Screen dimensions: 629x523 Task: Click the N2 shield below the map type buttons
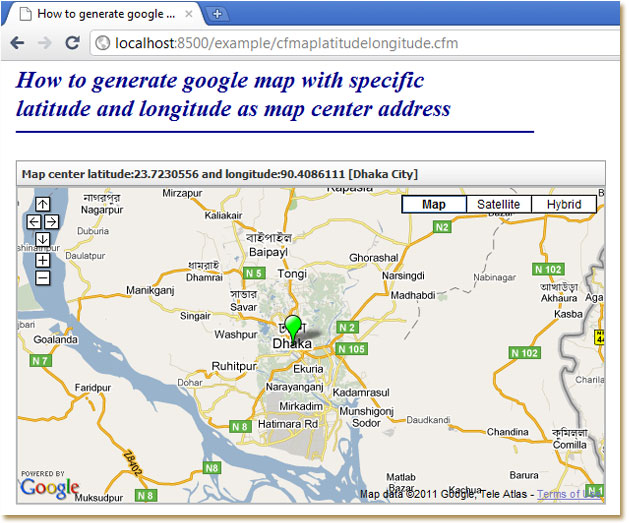pos(442,227)
